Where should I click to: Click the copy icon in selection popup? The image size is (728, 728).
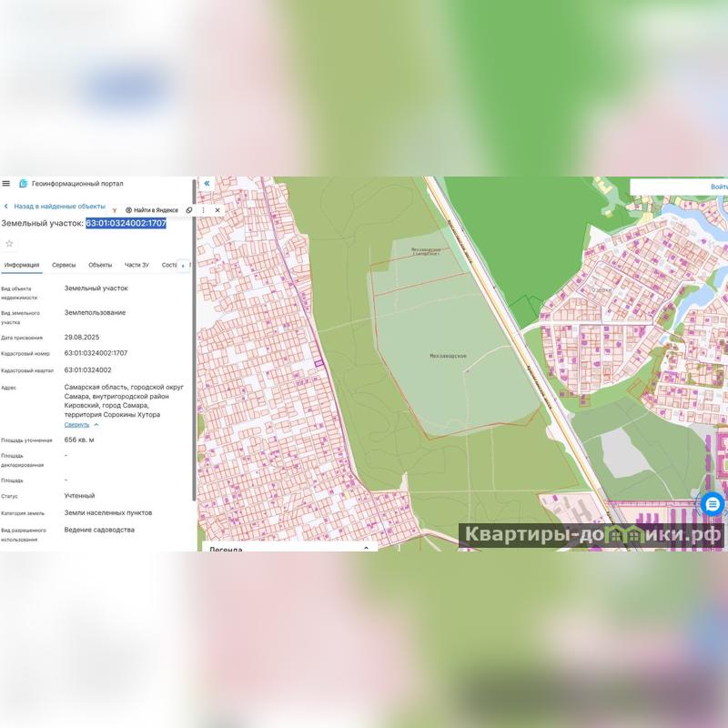189,210
